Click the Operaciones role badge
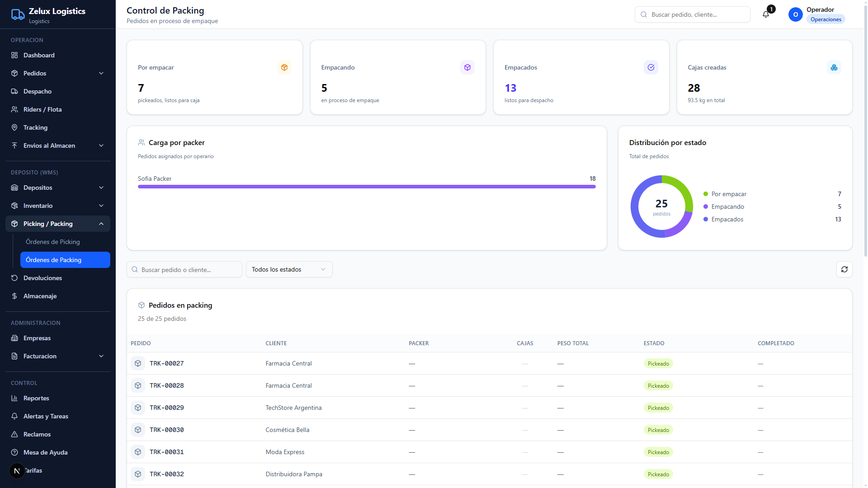868x488 pixels. [x=826, y=19]
